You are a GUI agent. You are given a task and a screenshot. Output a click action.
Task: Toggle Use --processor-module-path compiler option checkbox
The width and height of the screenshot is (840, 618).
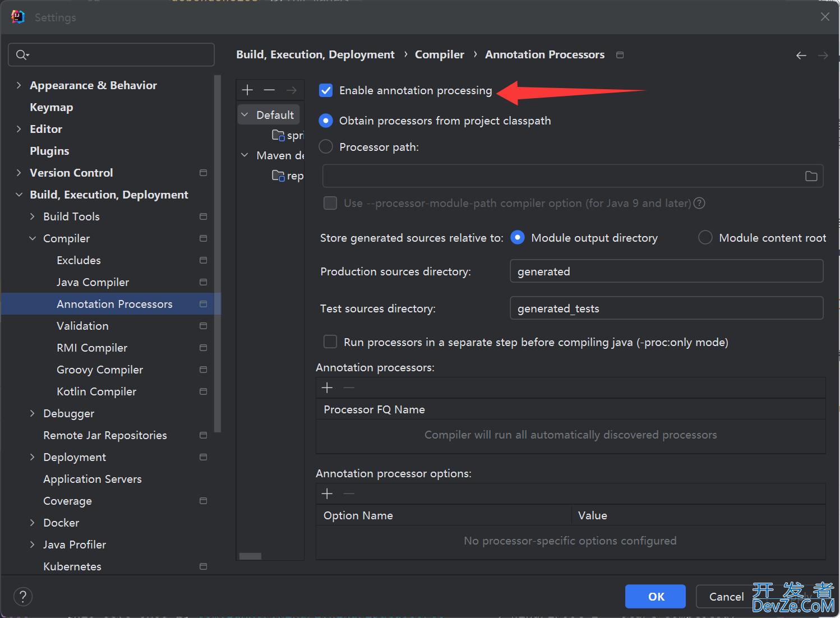click(330, 203)
